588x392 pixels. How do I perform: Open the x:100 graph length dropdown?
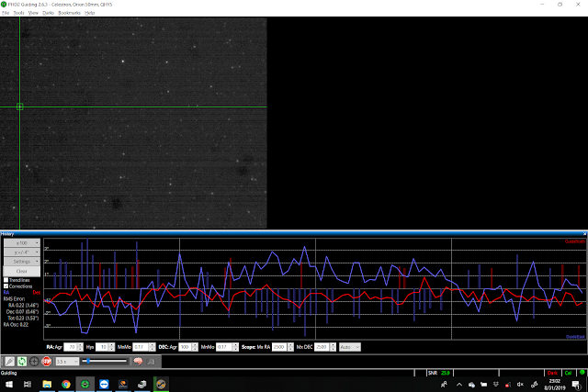pyautogui.click(x=22, y=243)
